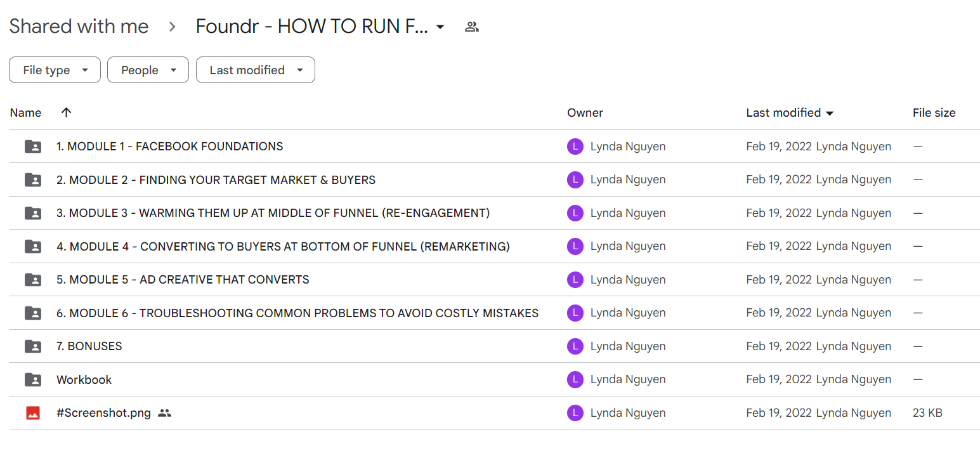Click the Foundr - HOW TO RUN F... breadcrumb
The width and height of the screenshot is (980, 458).
click(311, 27)
